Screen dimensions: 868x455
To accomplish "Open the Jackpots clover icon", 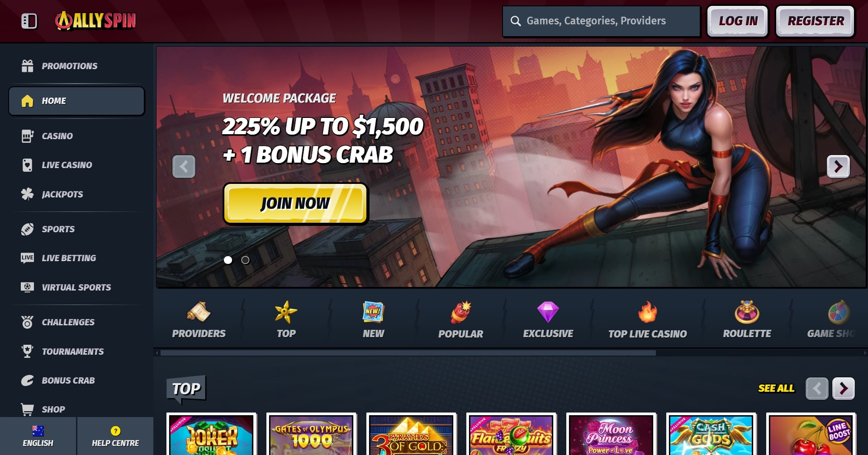I will (28, 194).
